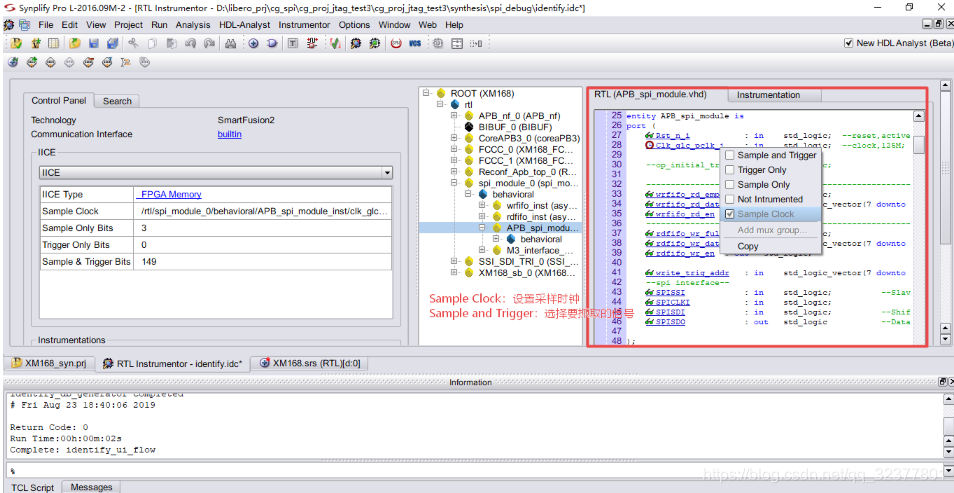
Task: Click the write_trig_addr signal link
Action: [691, 273]
